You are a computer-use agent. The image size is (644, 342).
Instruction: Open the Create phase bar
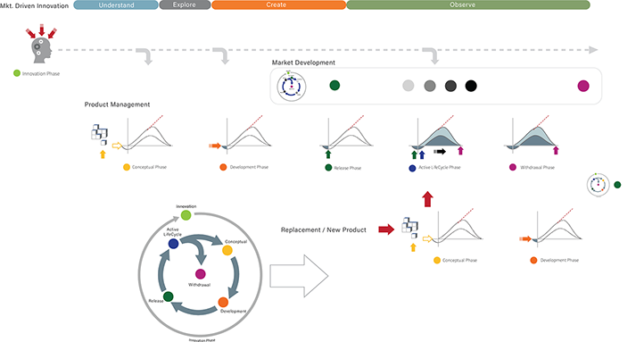click(x=279, y=5)
